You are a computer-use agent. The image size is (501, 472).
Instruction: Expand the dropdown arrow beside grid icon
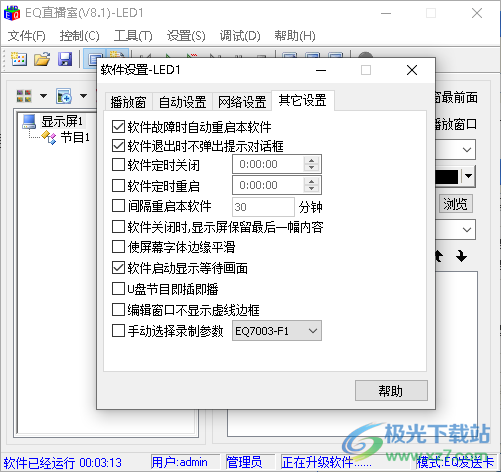[43, 96]
